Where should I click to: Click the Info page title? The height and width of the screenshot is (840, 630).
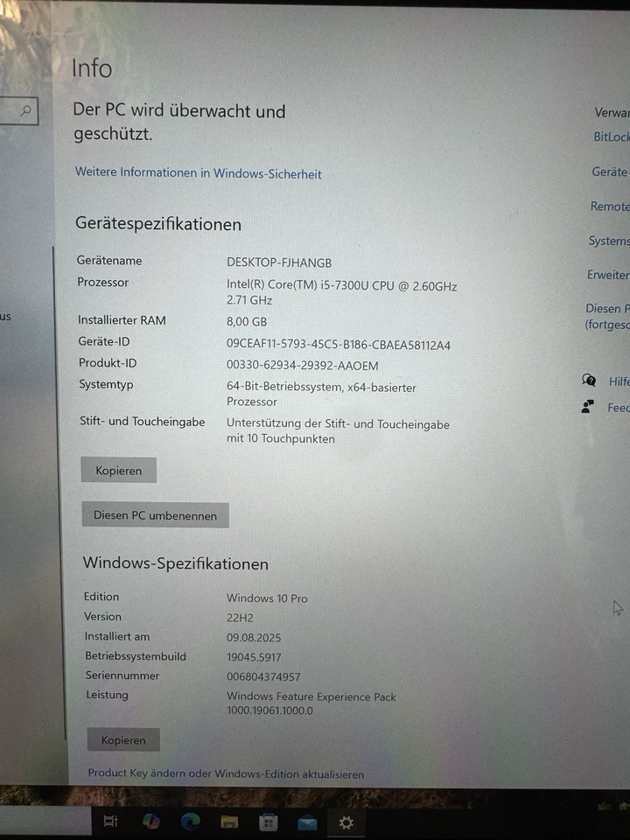(x=92, y=68)
